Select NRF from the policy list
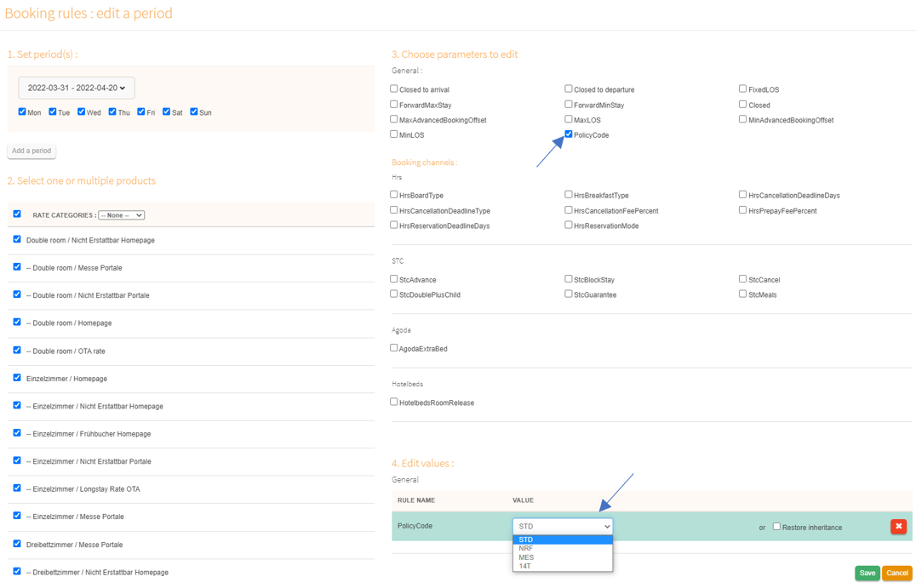Viewport: 916px width, 588px height. [526, 549]
